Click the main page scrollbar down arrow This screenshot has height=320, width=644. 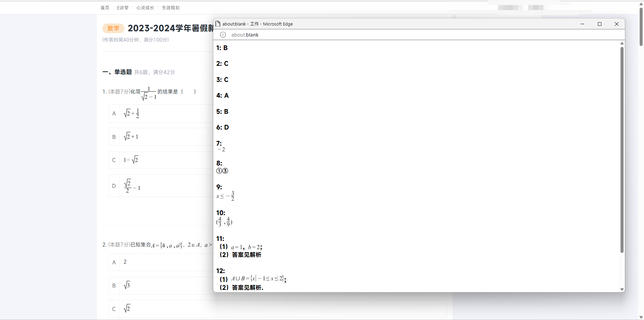click(641, 317)
